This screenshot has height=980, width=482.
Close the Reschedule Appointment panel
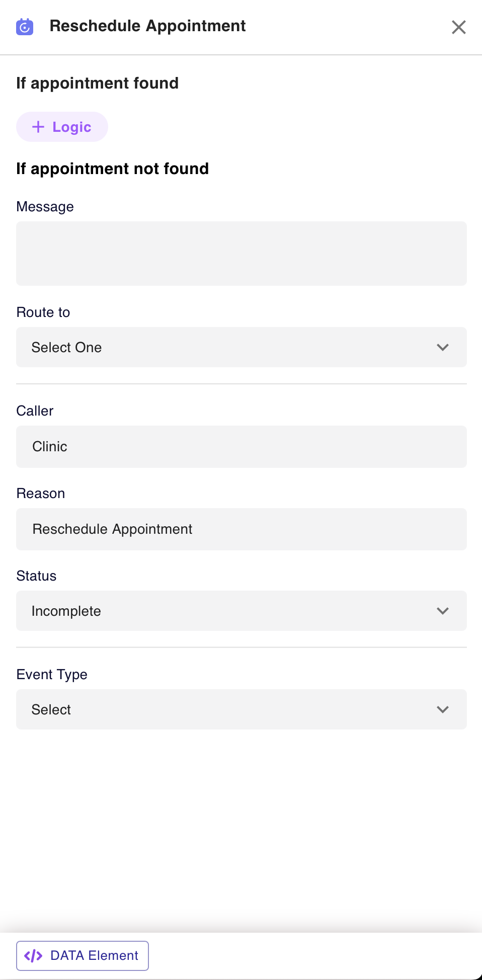458,27
